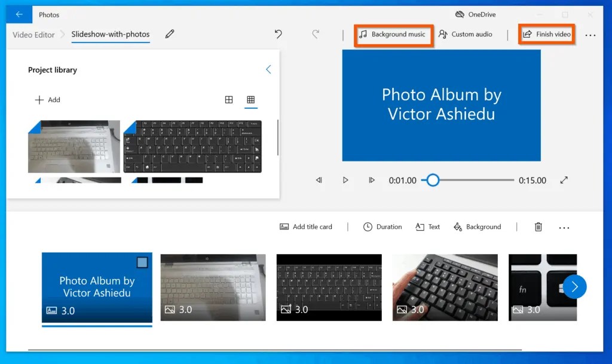Open the Background tool in the timeline toolbar
This screenshot has height=364, width=612.
point(477,227)
